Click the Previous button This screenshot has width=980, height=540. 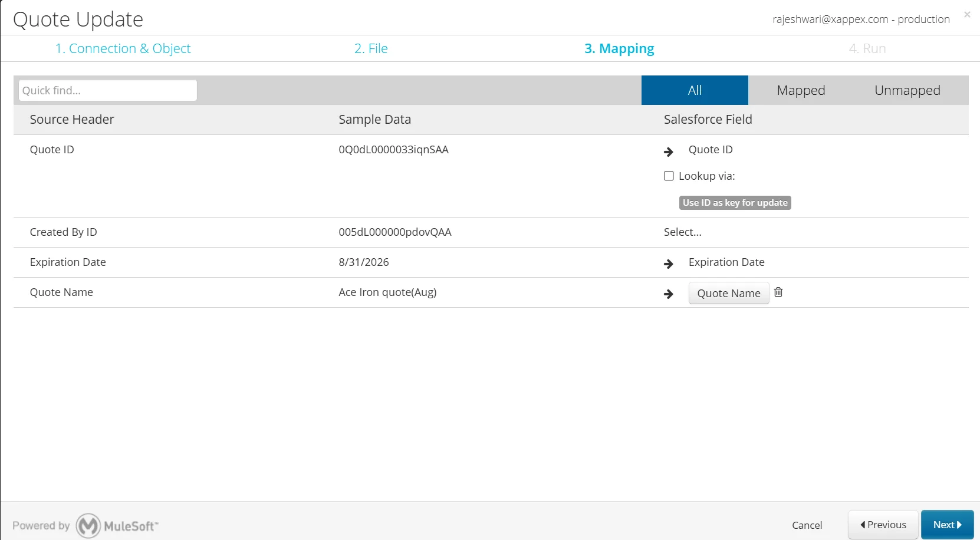[x=883, y=525]
